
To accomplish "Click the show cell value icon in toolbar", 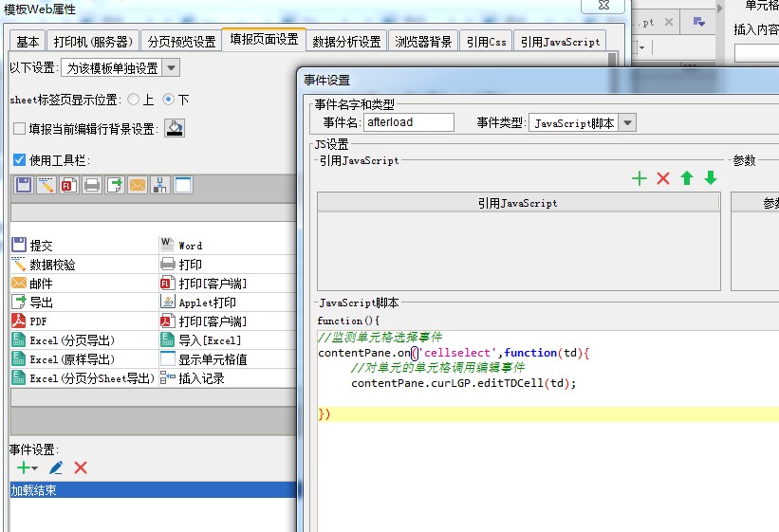I will (183, 185).
